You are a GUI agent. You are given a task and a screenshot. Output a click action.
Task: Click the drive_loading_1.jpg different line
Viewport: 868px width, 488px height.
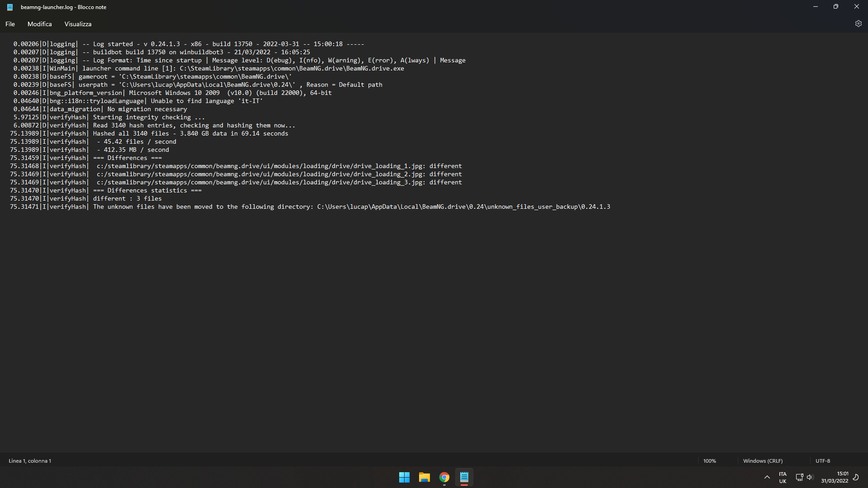236,166
